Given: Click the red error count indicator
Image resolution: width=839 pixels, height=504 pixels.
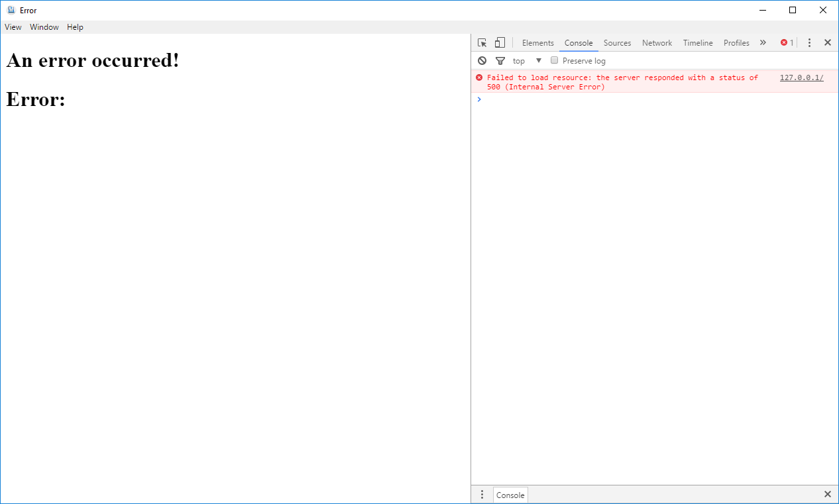Looking at the screenshot, I should [x=787, y=43].
